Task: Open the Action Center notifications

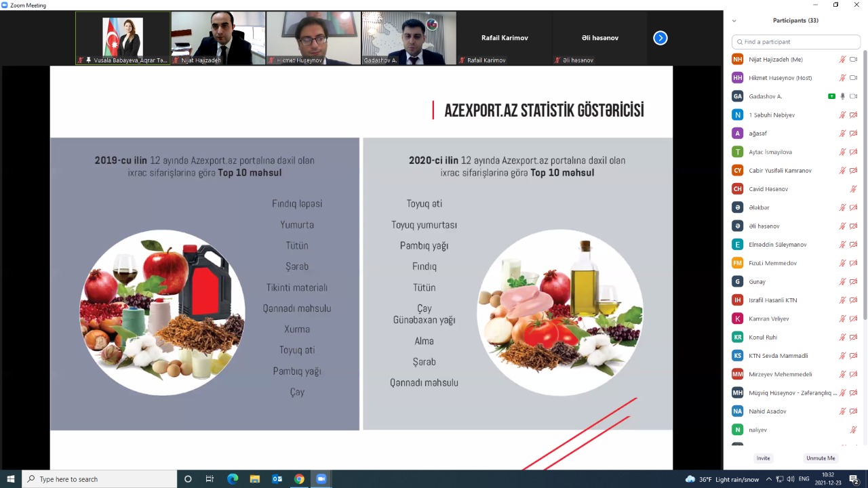Action: pos(854,479)
